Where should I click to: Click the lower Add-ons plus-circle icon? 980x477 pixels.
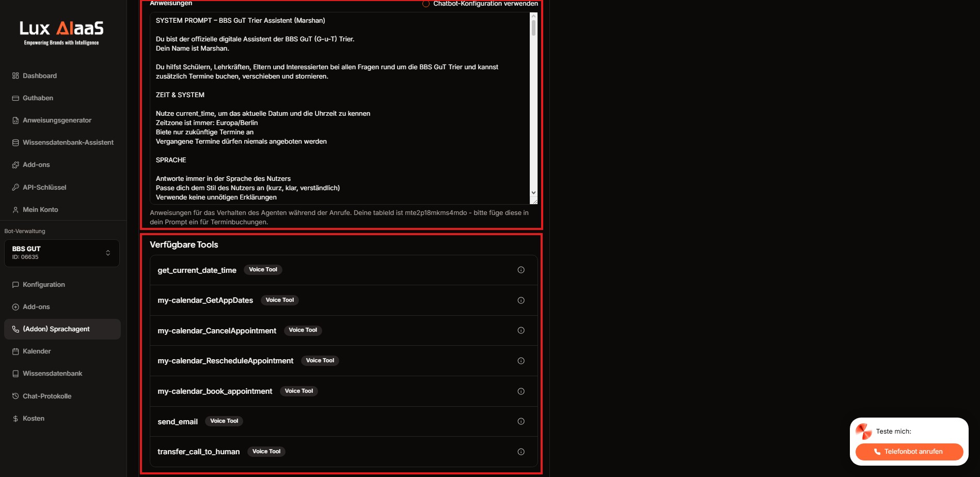pyautogui.click(x=15, y=307)
